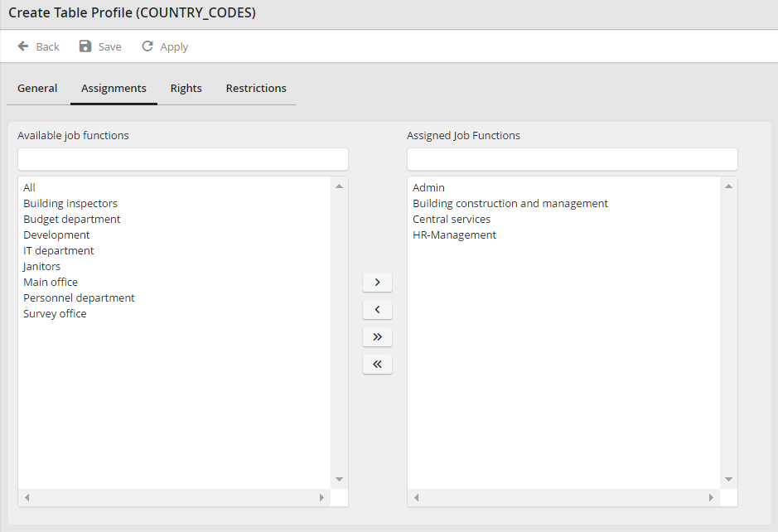Click assigned list scroll left arrow
Image resolution: width=778 pixels, height=532 pixels.
[417, 498]
